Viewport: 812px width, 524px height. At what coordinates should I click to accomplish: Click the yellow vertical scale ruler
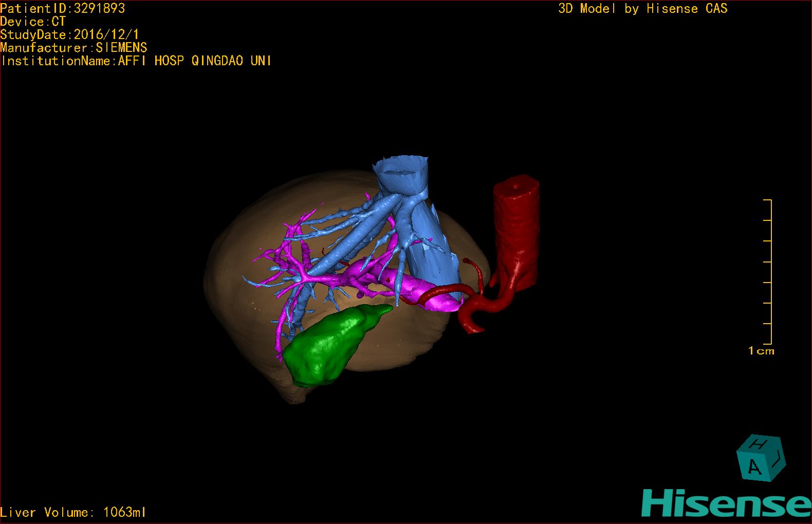[x=768, y=272]
